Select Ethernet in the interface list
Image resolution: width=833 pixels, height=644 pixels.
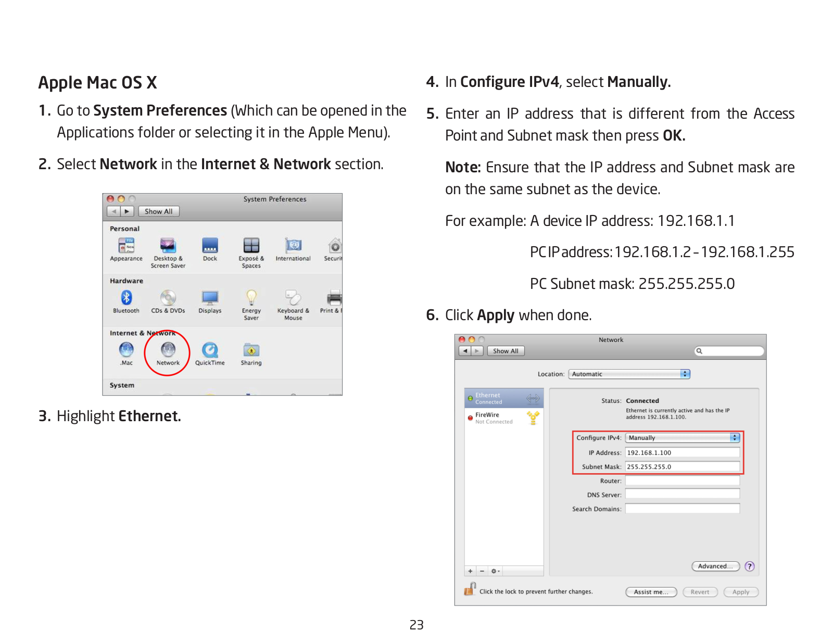tap(504, 398)
